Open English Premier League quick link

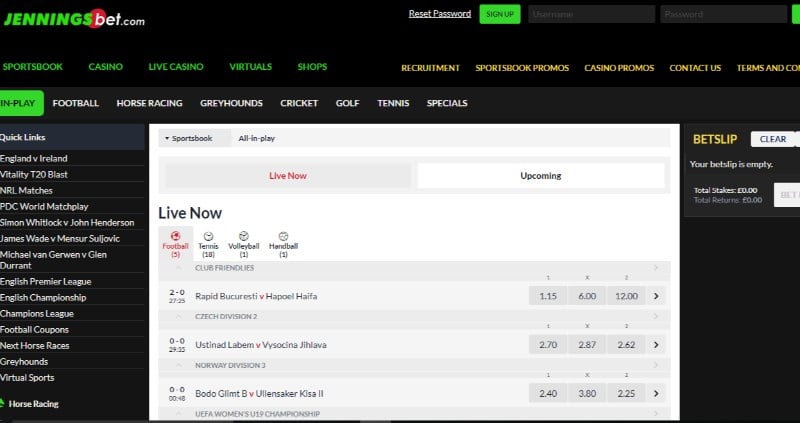pos(46,282)
